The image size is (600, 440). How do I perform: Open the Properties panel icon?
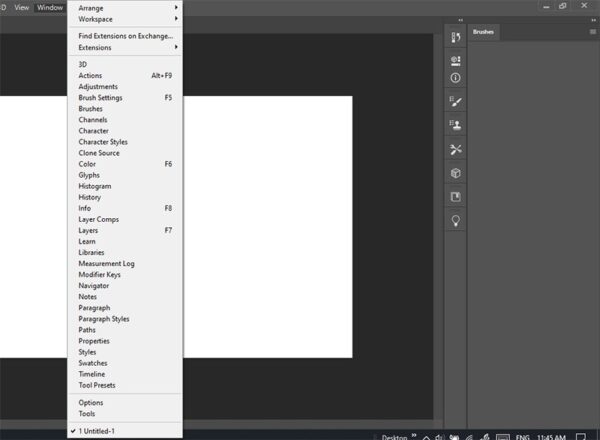coord(456,57)
